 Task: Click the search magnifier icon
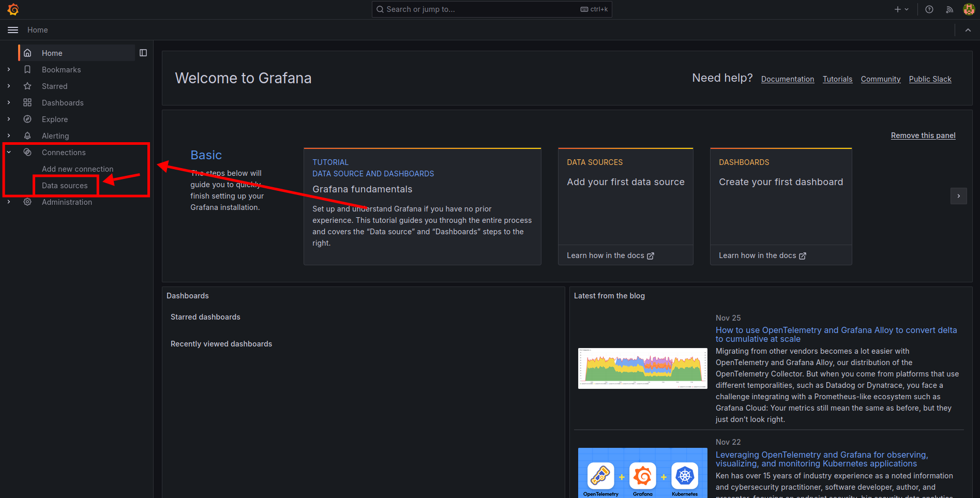tap(380, 9)
